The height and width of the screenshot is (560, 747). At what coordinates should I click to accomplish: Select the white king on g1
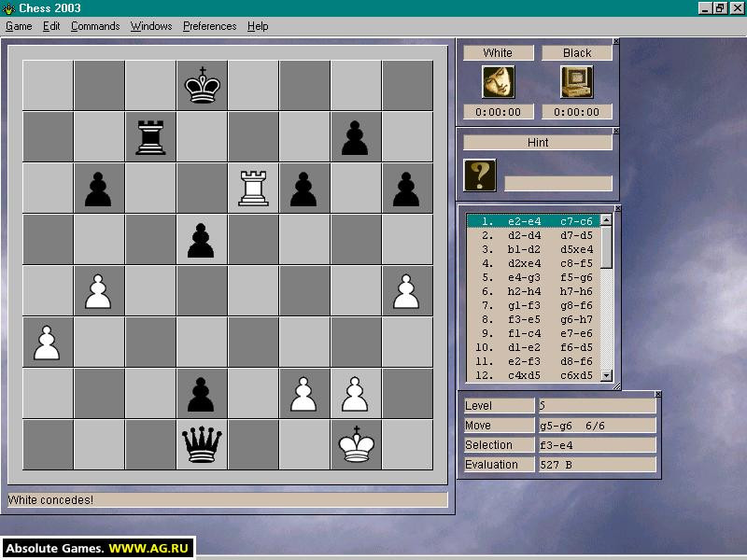357,445
